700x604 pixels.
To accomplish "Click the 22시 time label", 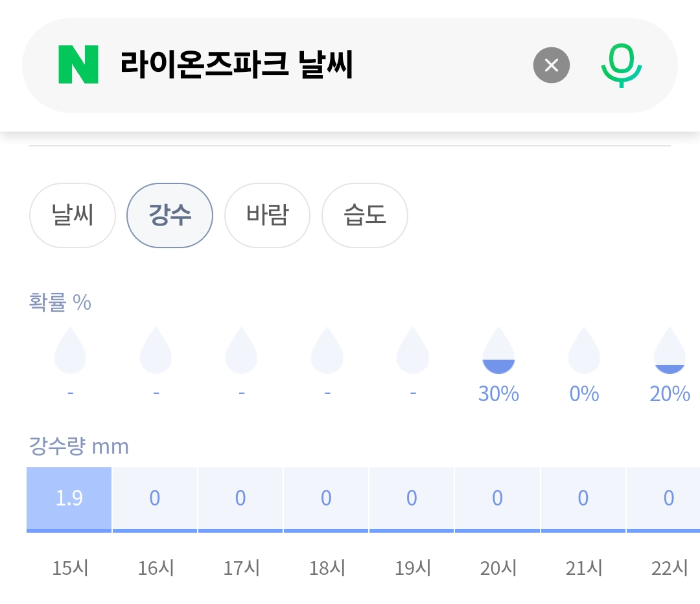I will 670,568.
